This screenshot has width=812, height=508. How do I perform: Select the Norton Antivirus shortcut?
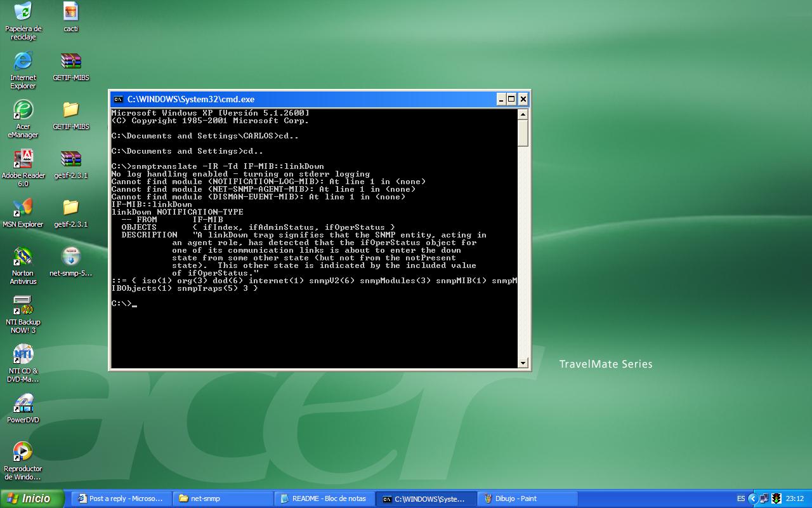pos(23,265)
